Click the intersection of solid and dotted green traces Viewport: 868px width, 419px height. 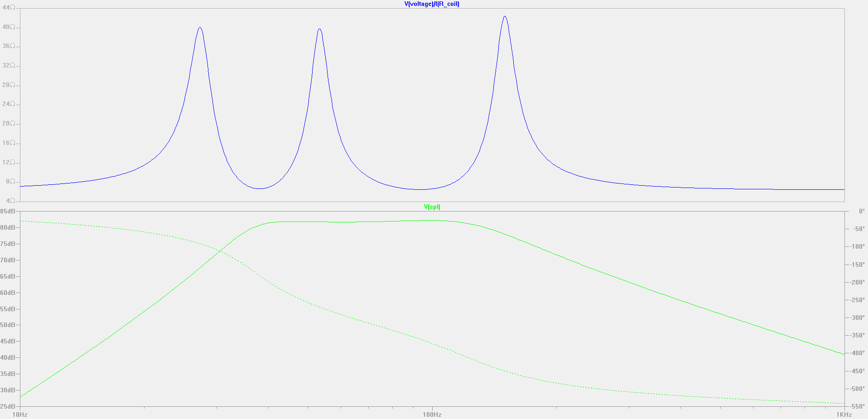(220, 250)
